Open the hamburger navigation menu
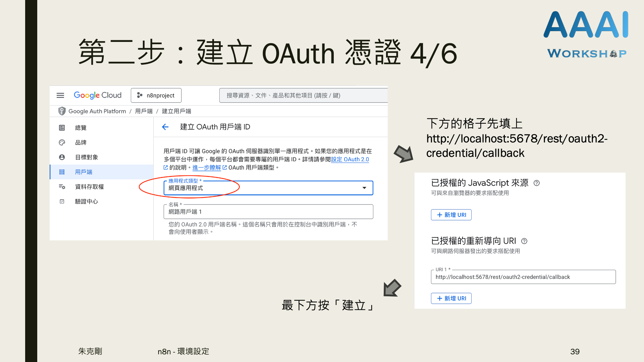The image size is (644, 362). coord(60,96)
